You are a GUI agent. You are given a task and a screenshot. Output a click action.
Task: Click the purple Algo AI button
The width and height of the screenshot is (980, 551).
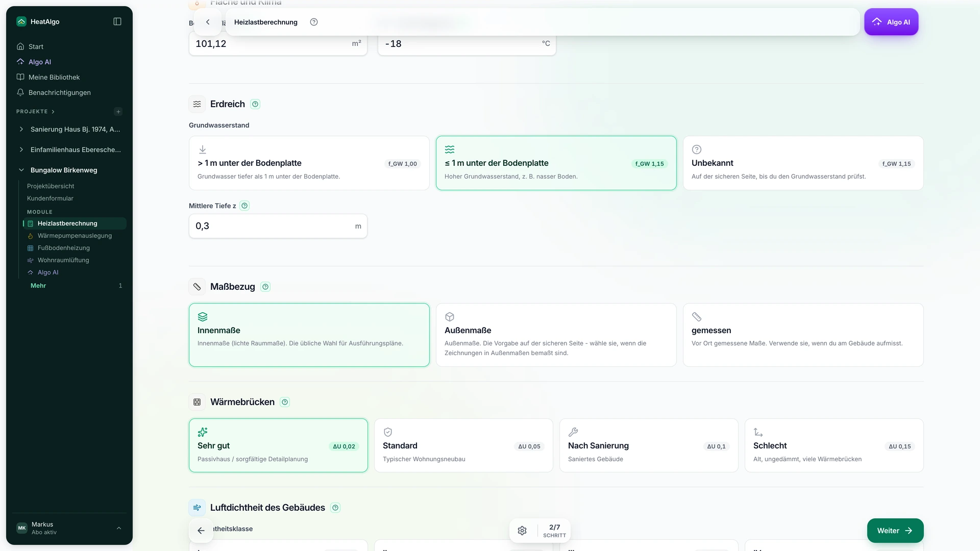(x=891, y=22)
